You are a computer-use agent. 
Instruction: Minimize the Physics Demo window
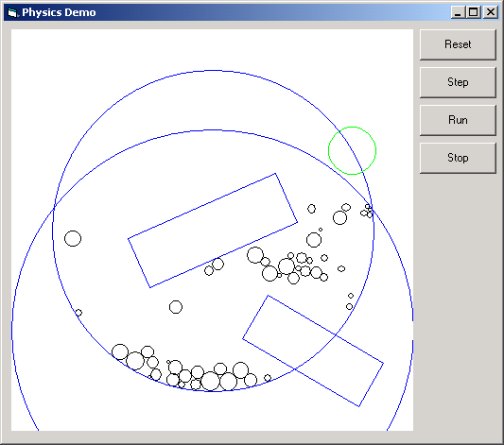click(458, 12)
